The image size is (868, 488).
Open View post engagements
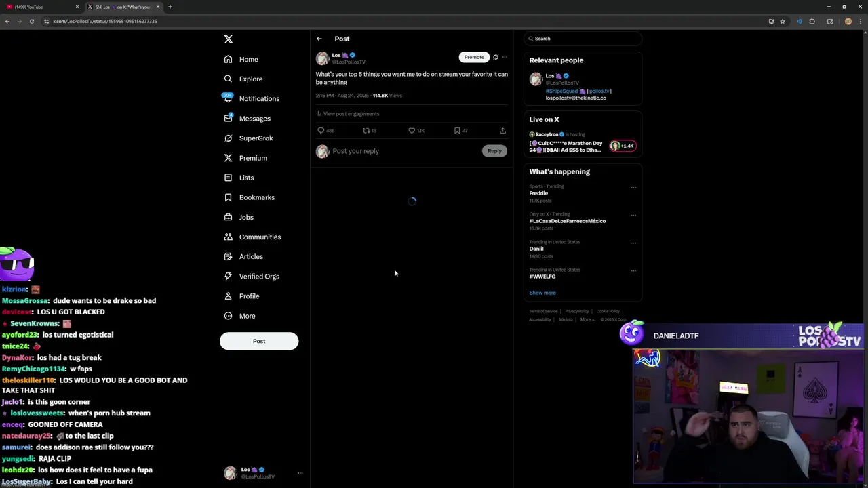[348, 114]
